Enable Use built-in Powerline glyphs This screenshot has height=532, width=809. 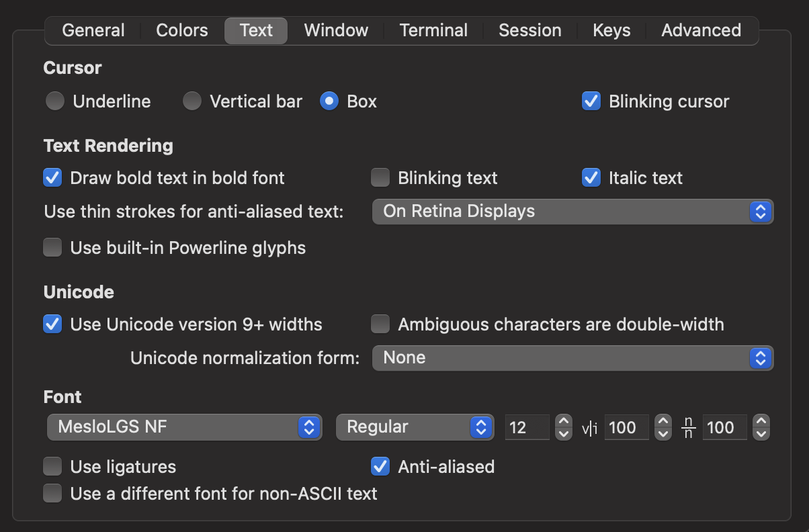pos(52,247)
